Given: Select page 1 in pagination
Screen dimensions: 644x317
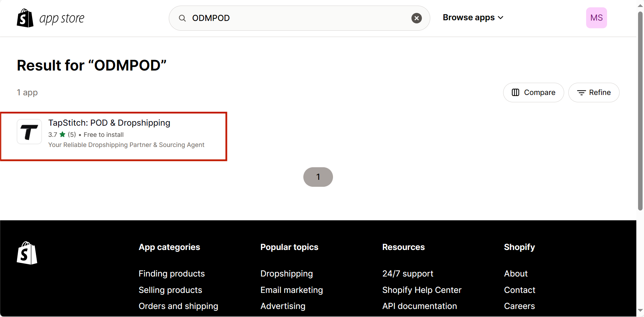Looking at the screenshot, I should tap(318, 177).
